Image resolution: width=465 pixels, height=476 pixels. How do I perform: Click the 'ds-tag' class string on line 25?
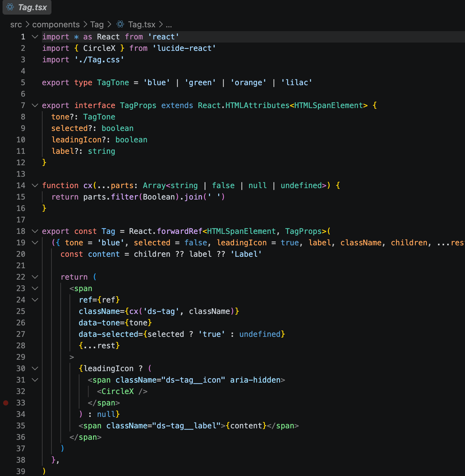pyautogui.click(x=161, y=311)
